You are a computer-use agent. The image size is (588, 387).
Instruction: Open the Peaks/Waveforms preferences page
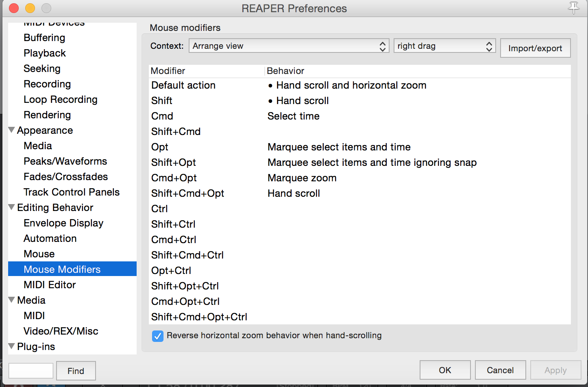65,161
